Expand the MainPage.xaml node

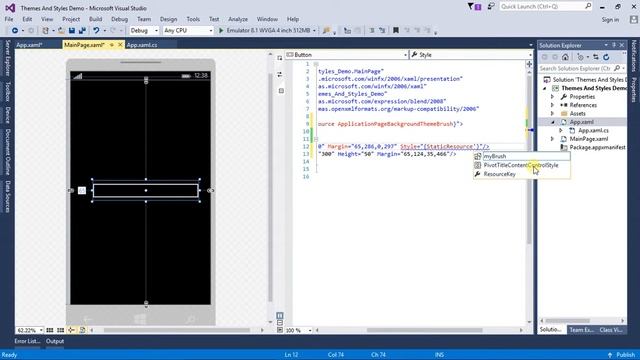tap(552, 139)
